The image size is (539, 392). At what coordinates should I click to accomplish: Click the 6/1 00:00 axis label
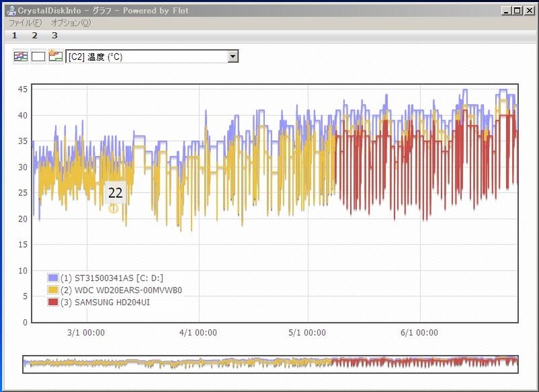click(419, 333)
